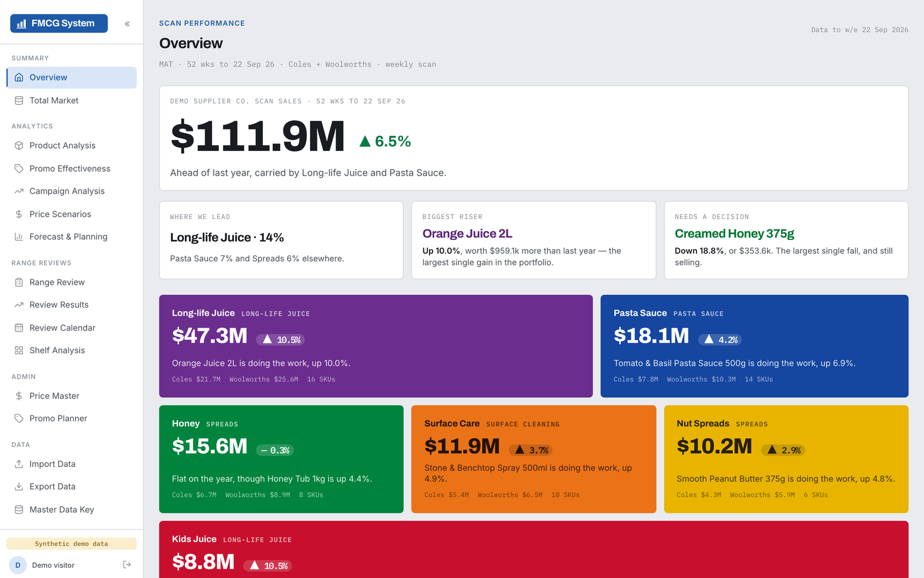Open Shelf Analysis
This screenshot has width=924, height=578.
pyautogui.click(x=72, y=350)
